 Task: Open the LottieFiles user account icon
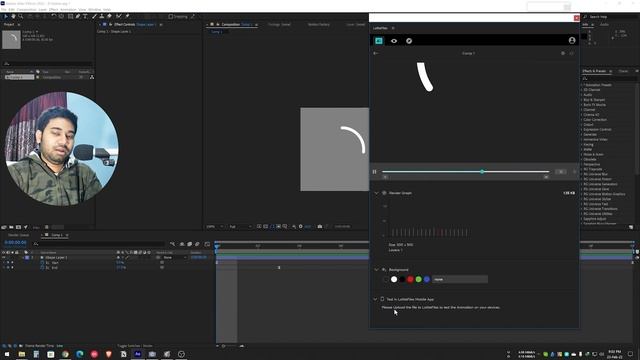pos(572,40)
